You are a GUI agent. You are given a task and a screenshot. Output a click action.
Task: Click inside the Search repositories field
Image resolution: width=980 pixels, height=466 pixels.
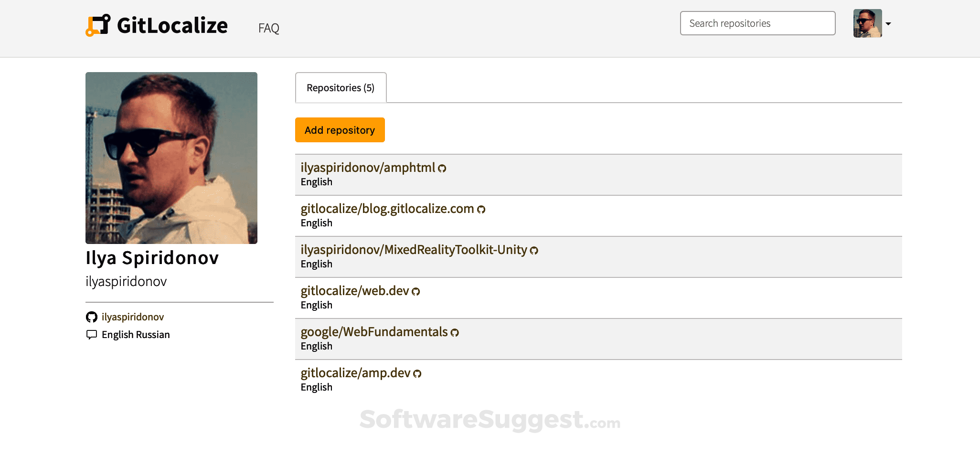pos(757,23)
